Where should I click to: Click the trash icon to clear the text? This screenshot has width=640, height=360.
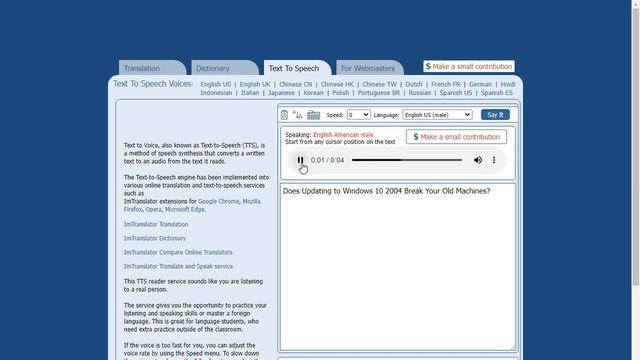pos(284,115)
